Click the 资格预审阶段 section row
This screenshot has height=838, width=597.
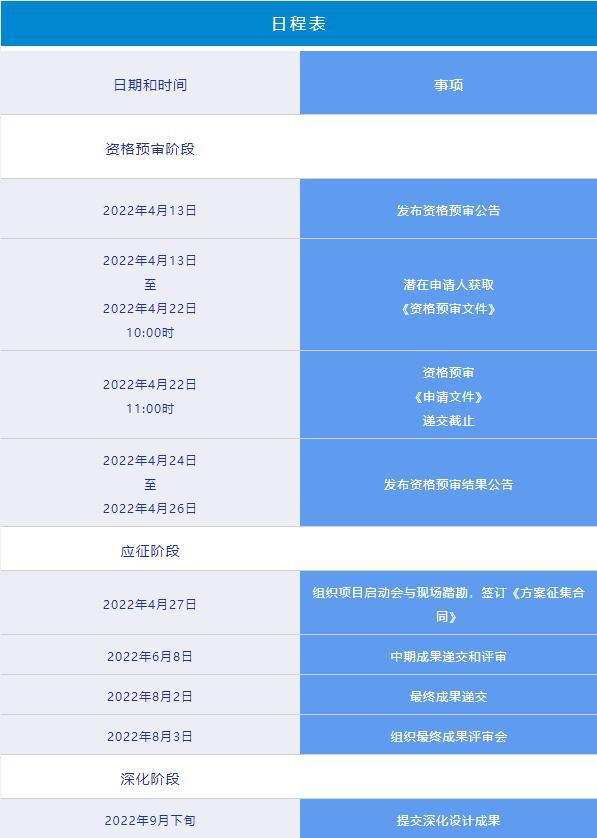coord(298,147)
